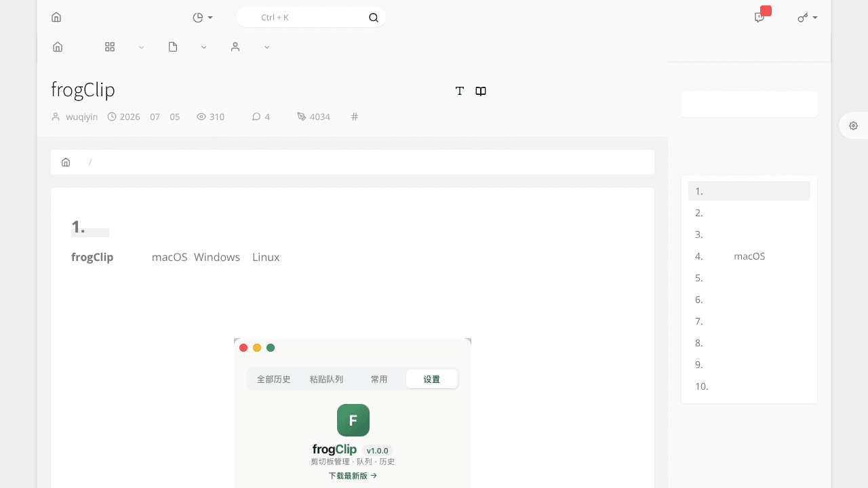The image size is (868, 488).
Task: Expand the grid menu chevron
Action: (141, 47)
